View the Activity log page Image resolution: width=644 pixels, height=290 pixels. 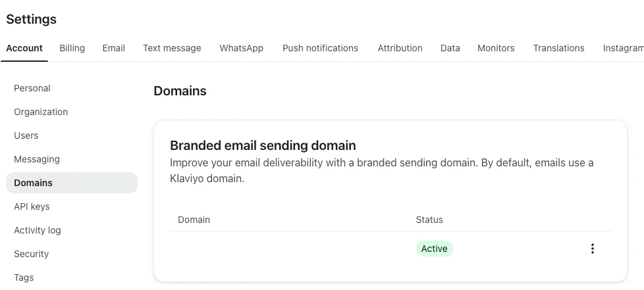tap(38, 230)
